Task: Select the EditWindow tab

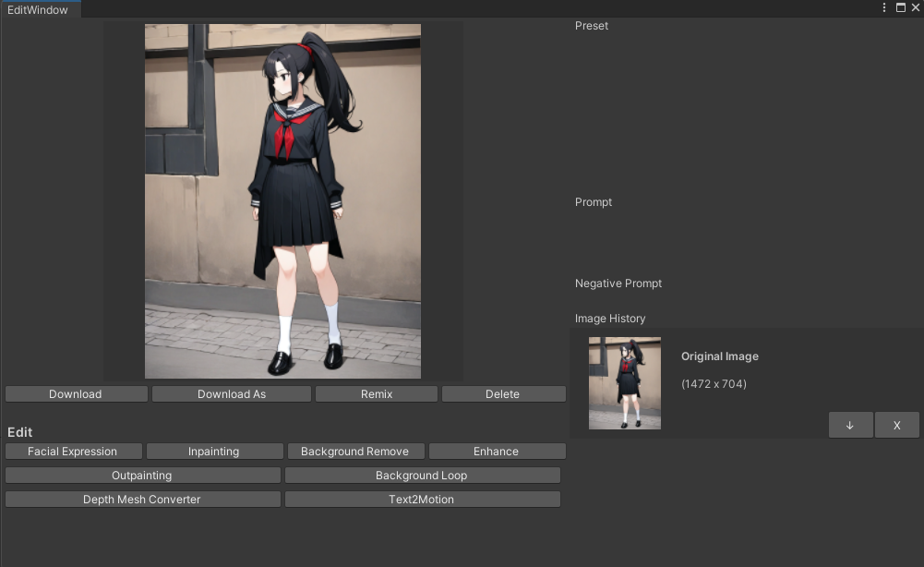Action: 38,9
